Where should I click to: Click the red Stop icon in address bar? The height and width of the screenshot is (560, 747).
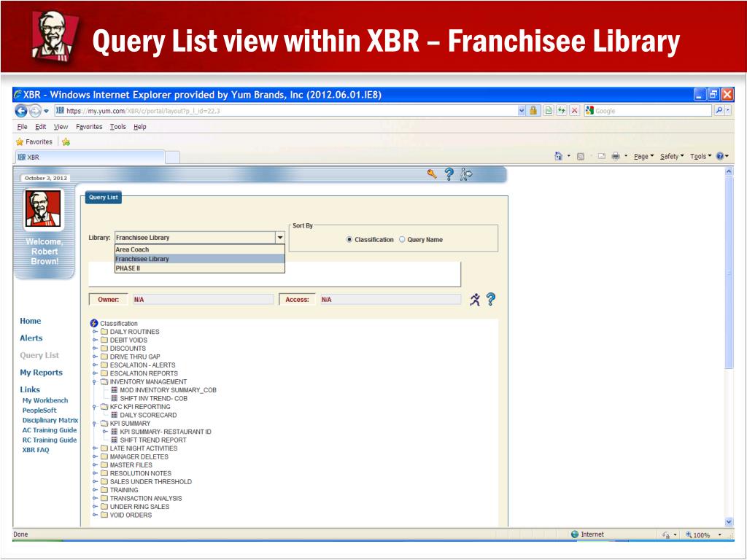[x=575, y=111]
